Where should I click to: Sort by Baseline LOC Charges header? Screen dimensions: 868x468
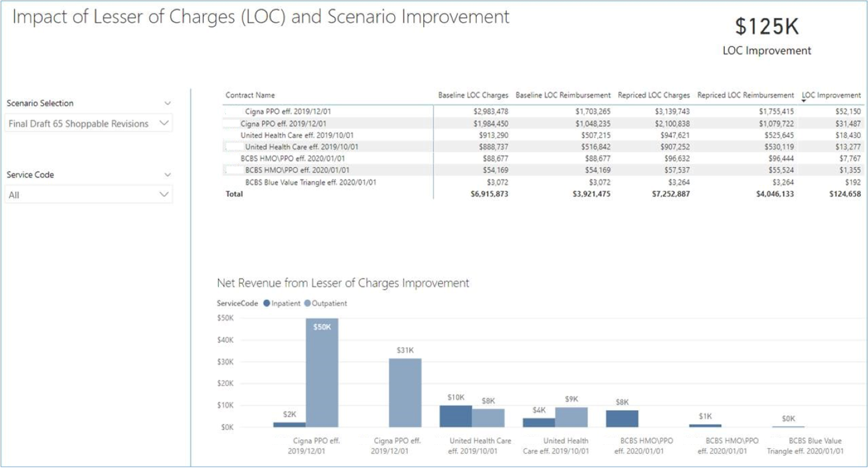coord(473,95)
